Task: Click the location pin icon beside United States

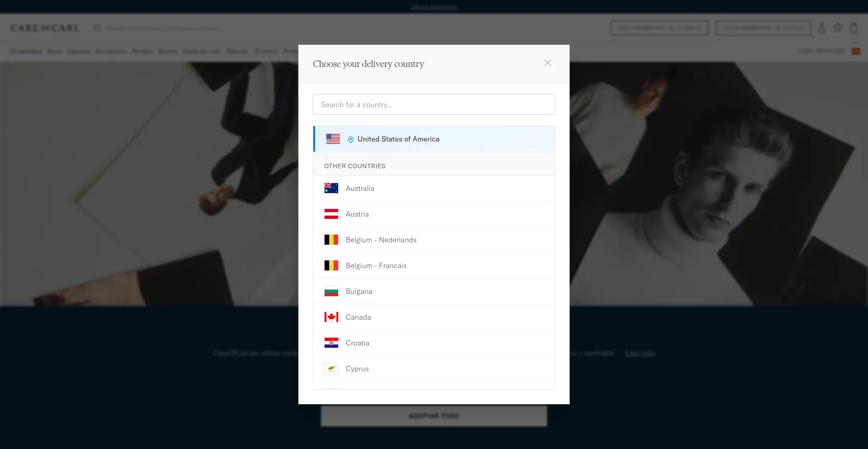Action: pos(351,140)
